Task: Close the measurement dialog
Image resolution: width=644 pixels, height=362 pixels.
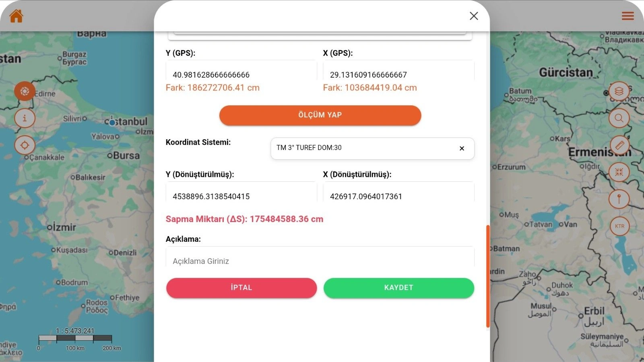Action: 474,16
